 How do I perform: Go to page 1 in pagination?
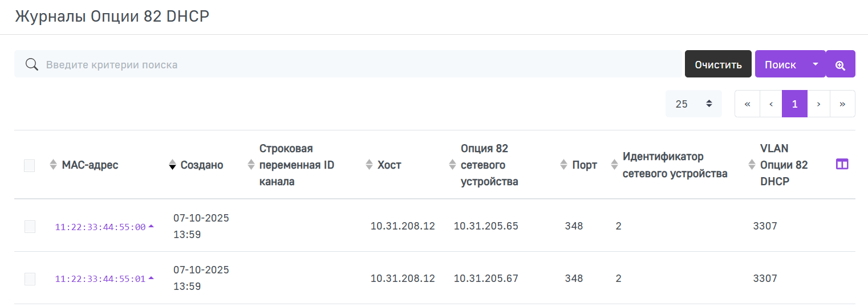click(x=794, y=104)
